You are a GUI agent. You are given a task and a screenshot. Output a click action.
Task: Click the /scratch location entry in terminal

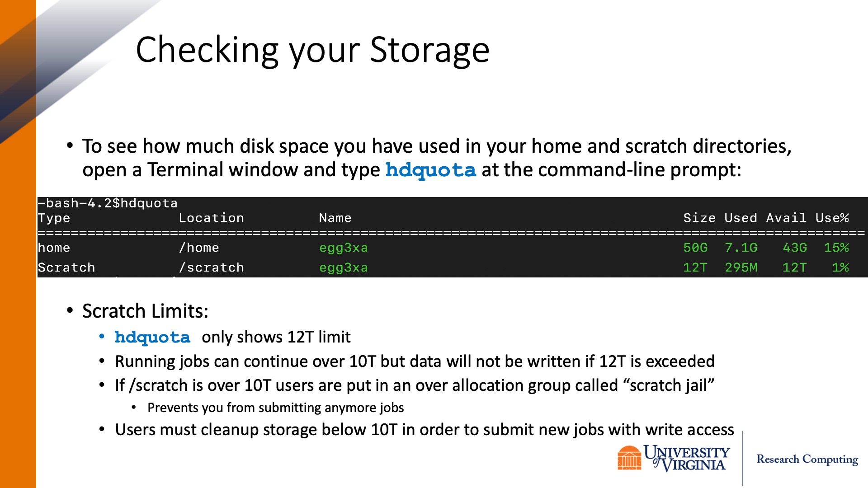211,267
